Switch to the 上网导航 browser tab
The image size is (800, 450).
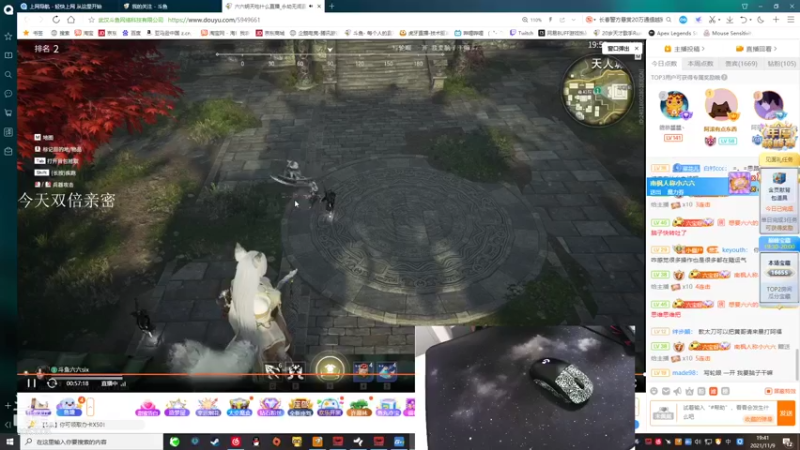pyautogui.click(x=65, y=6)
